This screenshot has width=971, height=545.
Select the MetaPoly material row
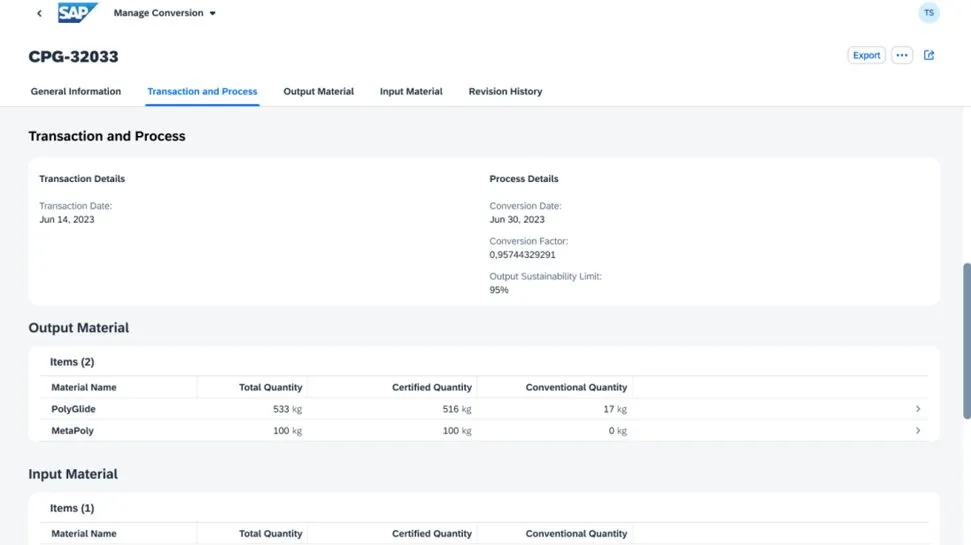(73, 430)
